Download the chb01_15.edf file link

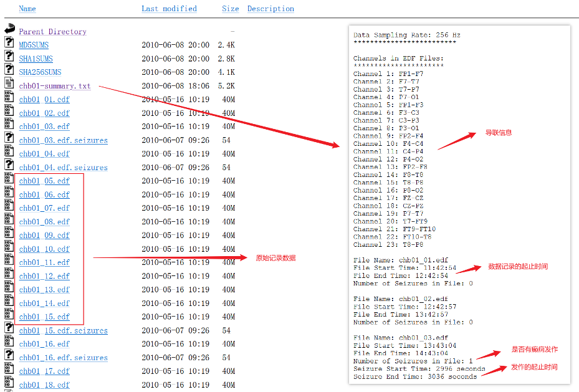pos(44,317)
